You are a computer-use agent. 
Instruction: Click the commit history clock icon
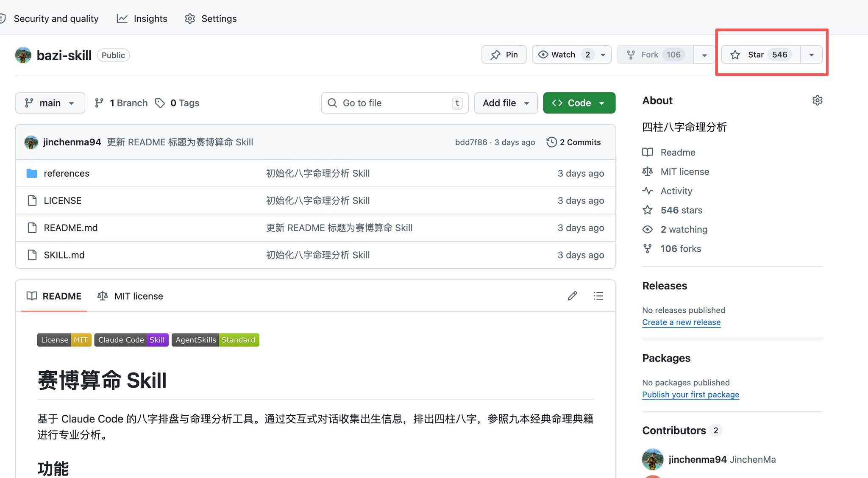(x=551, y=142)
